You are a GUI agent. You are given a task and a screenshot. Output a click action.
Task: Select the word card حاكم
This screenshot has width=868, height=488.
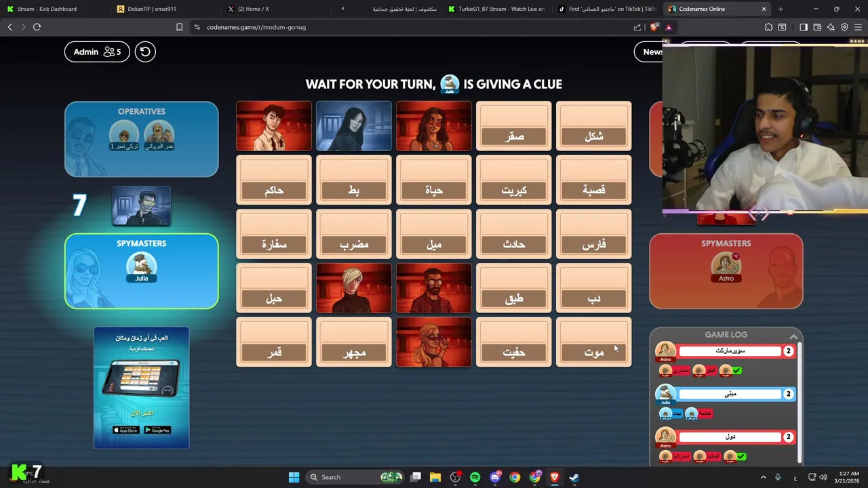[x=274, y=180]
